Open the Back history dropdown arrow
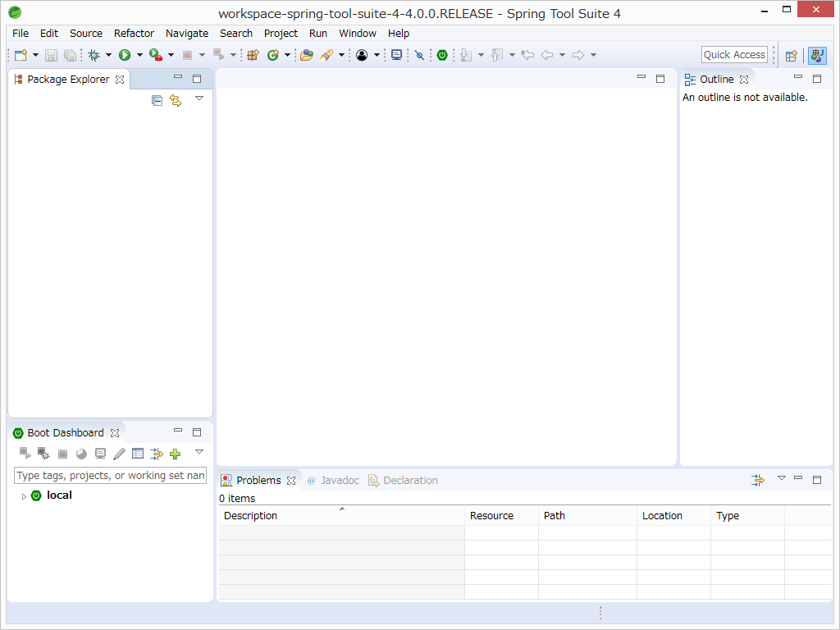 point(562,55)
